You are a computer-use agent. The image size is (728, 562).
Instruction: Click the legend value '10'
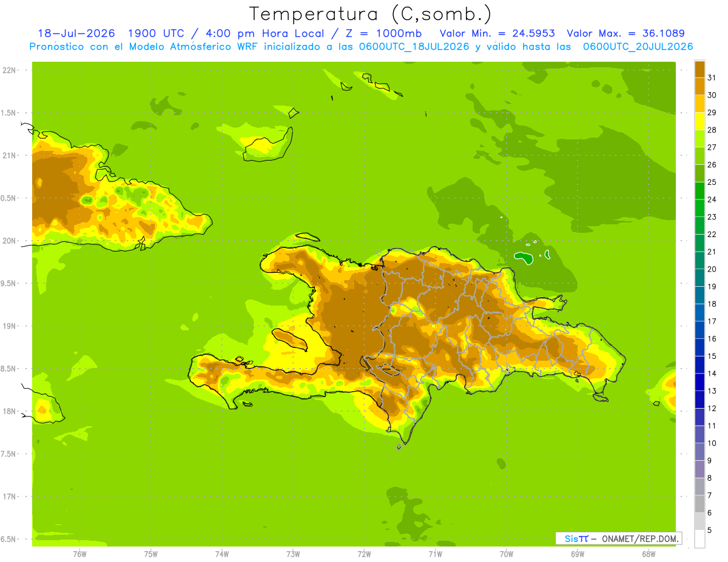point(712,443)
